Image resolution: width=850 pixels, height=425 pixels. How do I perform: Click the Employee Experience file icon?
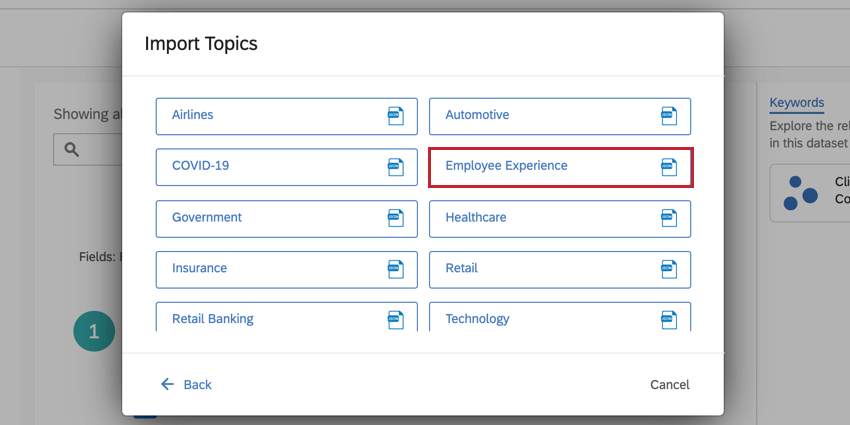coord(669,167)
